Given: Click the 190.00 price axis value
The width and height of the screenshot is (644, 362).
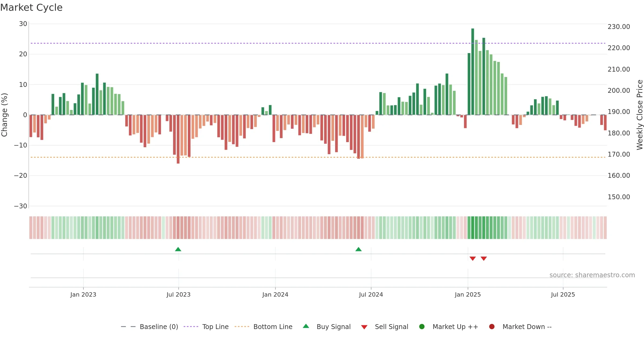Looking at the screenshot, I should coord(619,112).
